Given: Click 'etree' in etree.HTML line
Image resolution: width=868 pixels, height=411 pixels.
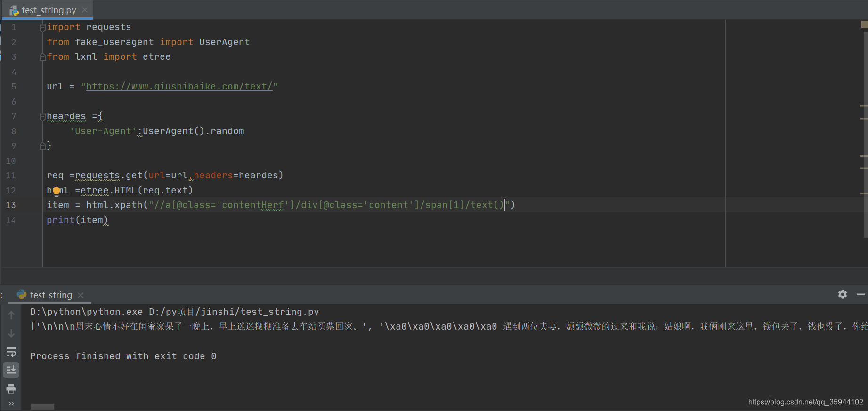Looking at the screenshot, I should [95, 191].
